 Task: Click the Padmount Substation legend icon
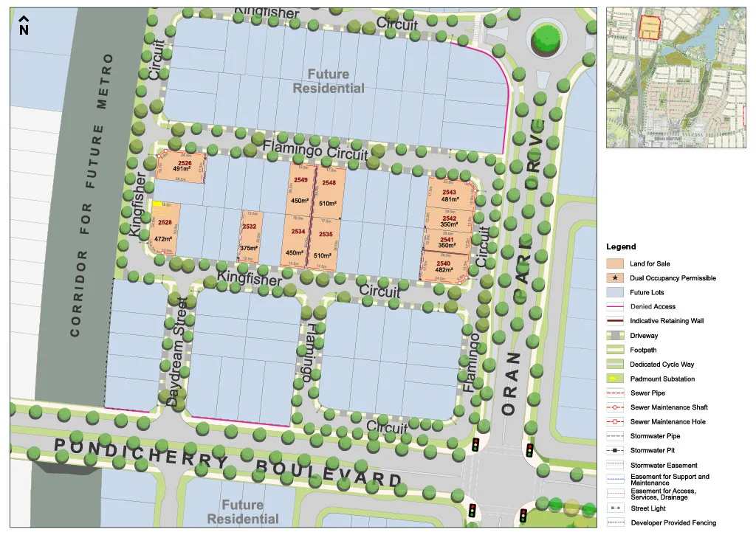click(x=615, y=379)
